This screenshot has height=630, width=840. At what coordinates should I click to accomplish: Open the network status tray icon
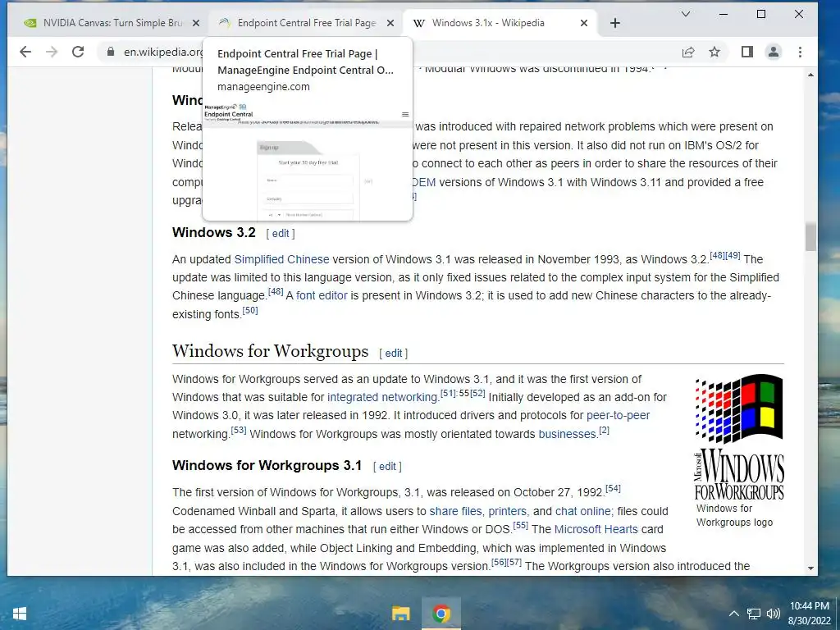754,614
